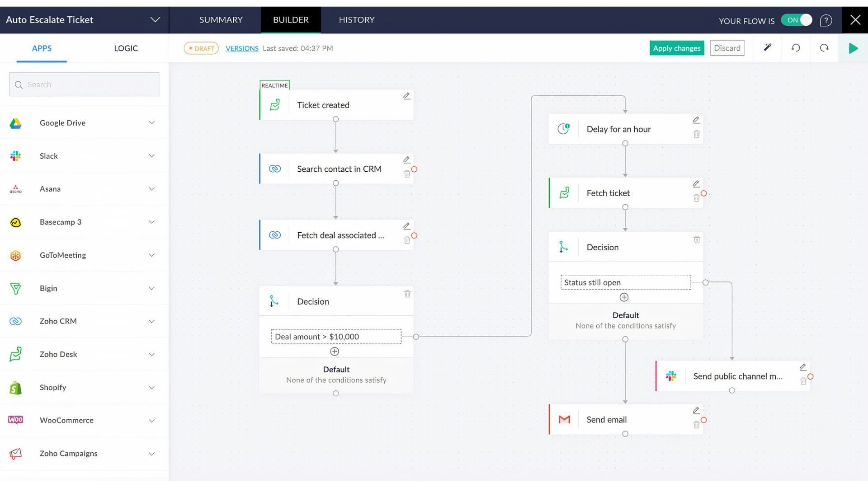Image resolution: width=868 pixels, height=488 pixels.
Task: Close the flow builder
Action: tap(855, 20)
